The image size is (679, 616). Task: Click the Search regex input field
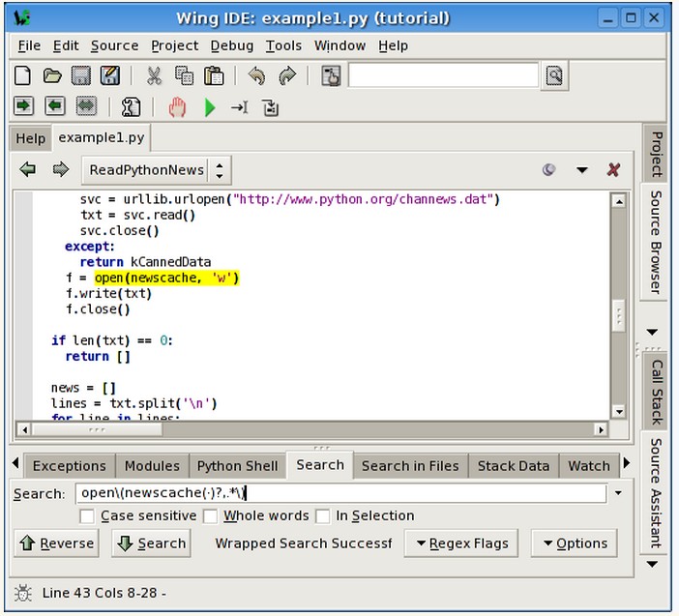(x=341, y=493)
